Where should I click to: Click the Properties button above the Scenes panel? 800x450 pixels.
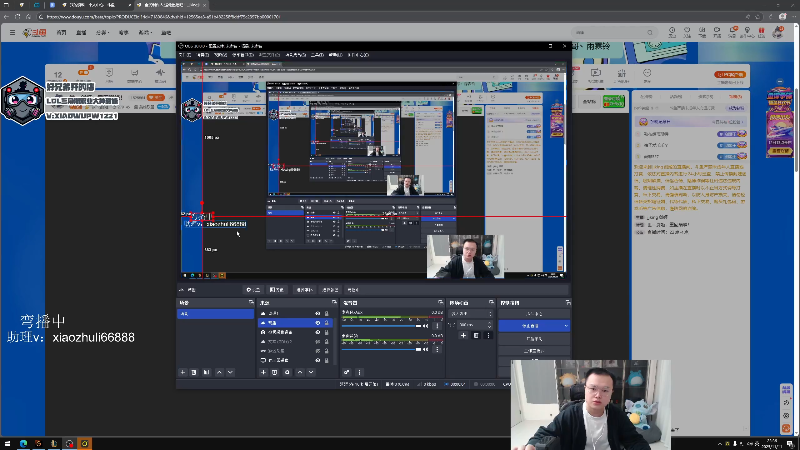coord(253,290)
